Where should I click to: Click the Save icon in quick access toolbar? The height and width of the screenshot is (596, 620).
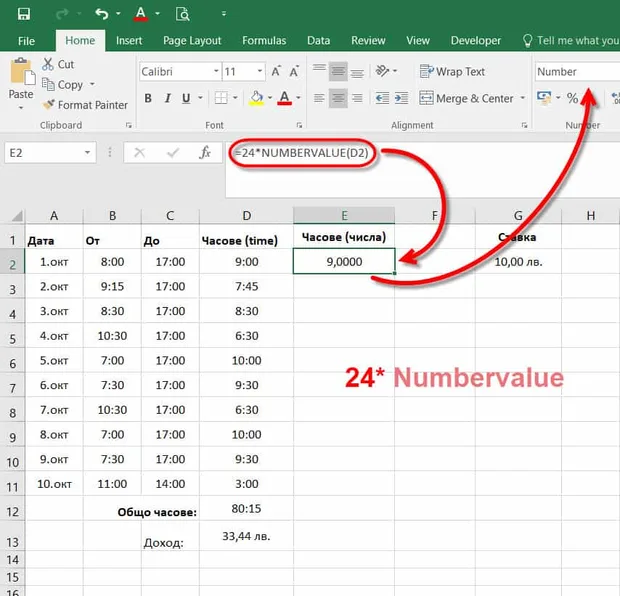(24, 14)
